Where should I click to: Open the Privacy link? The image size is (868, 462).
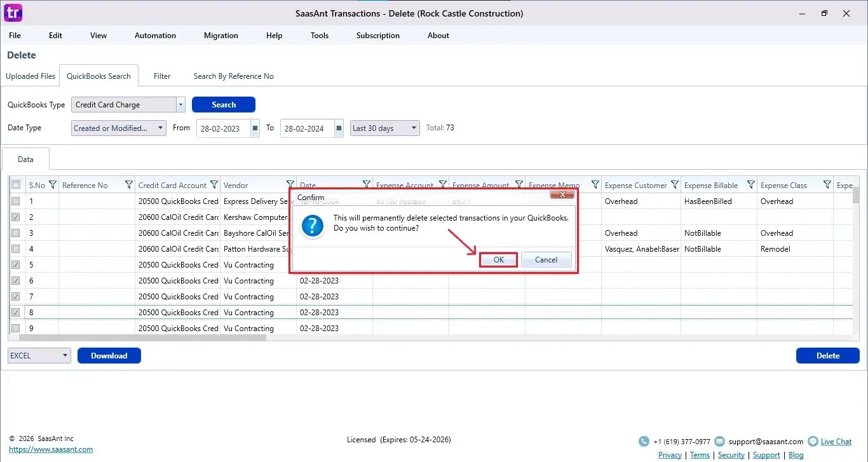click(x=670, y=455)
